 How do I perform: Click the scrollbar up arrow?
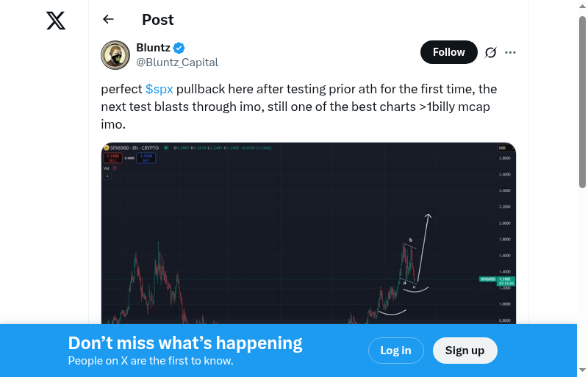582,6
